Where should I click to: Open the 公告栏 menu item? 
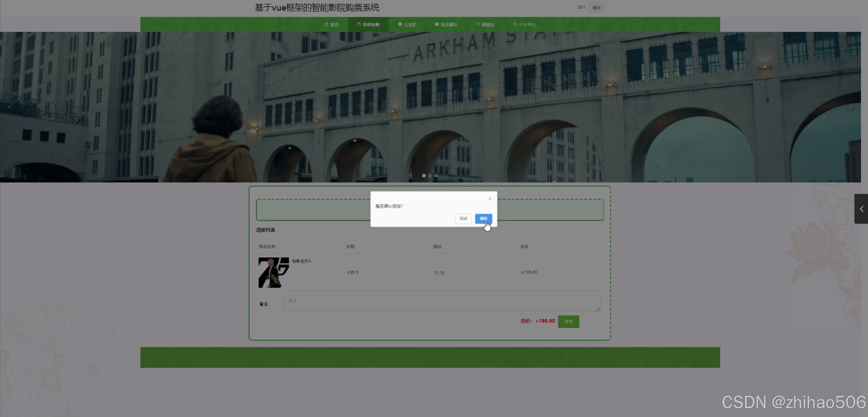[410, 25]
